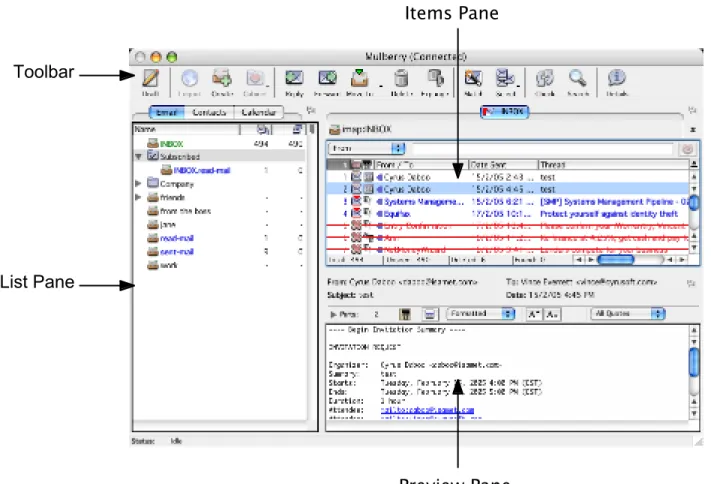Click the clear match button right of filter field

[x=687, y=149]
